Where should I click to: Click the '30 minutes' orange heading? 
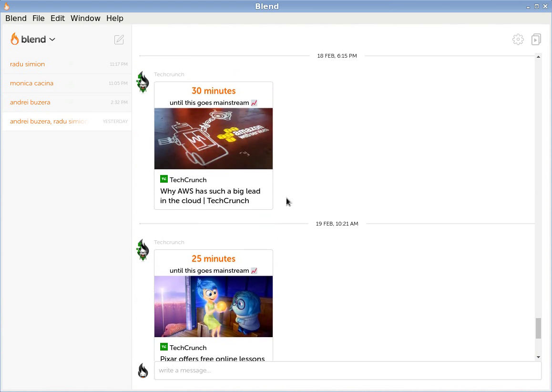[x=214, y=91]
